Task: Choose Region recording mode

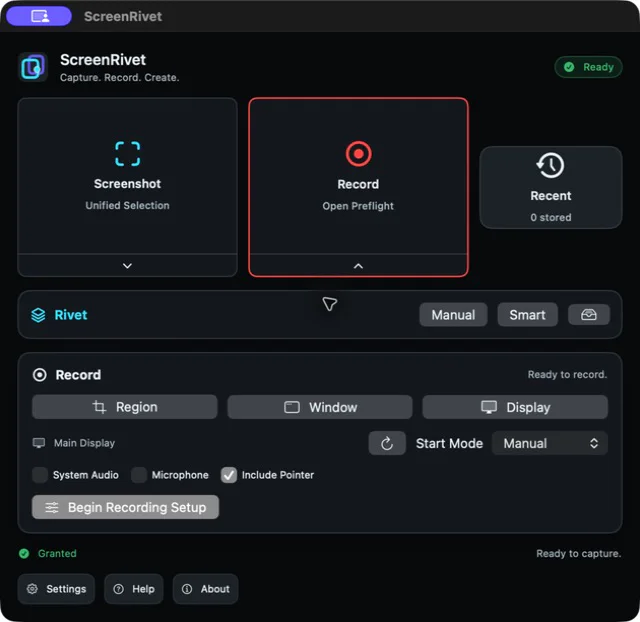Action: 124,407
